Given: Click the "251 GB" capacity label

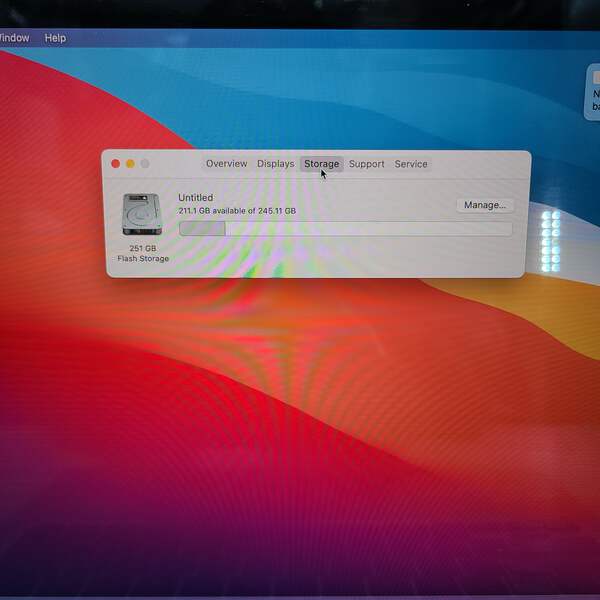Looking at the screenshot, I should click(x=143, y=248).
